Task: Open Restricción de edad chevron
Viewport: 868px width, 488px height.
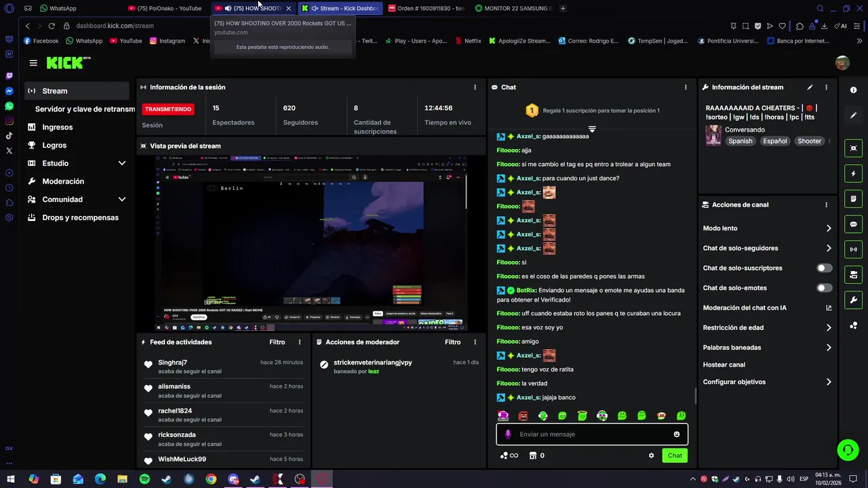Action: (829, 327)
